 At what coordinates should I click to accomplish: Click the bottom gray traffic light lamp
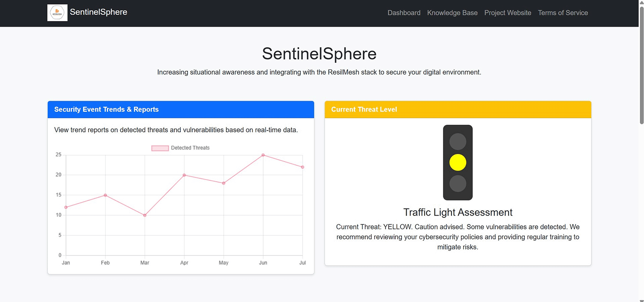tap(458, 183)
